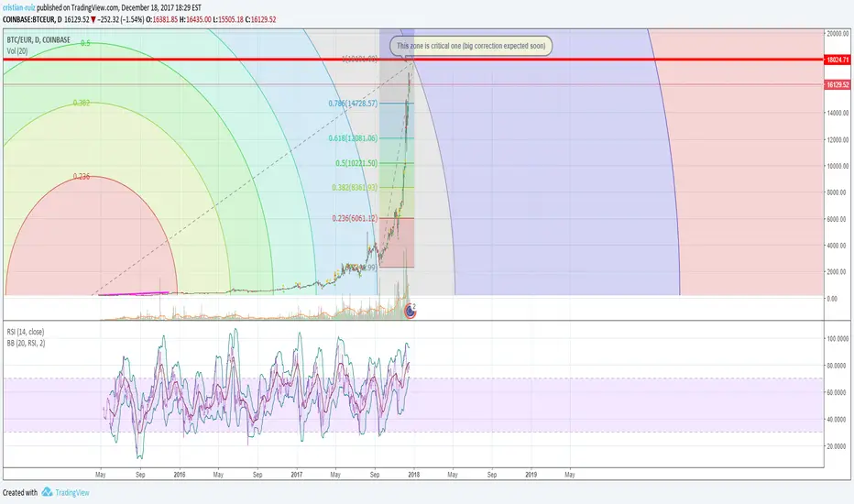Screen dimensions: 854x504
Task: Click the 2019 time axis label
Action: tap(531, 475)
